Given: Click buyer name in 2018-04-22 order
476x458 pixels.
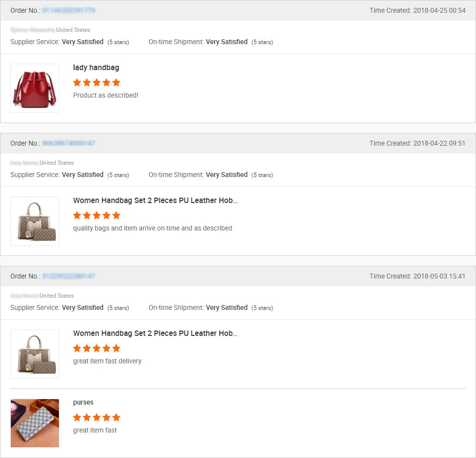Looking at the screenshot, I should [25, 163].
